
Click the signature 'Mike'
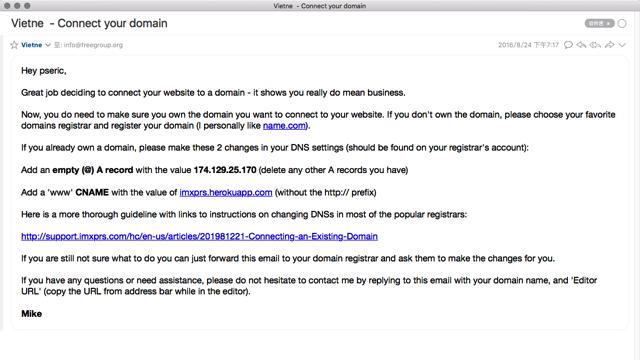pos(31,314)
